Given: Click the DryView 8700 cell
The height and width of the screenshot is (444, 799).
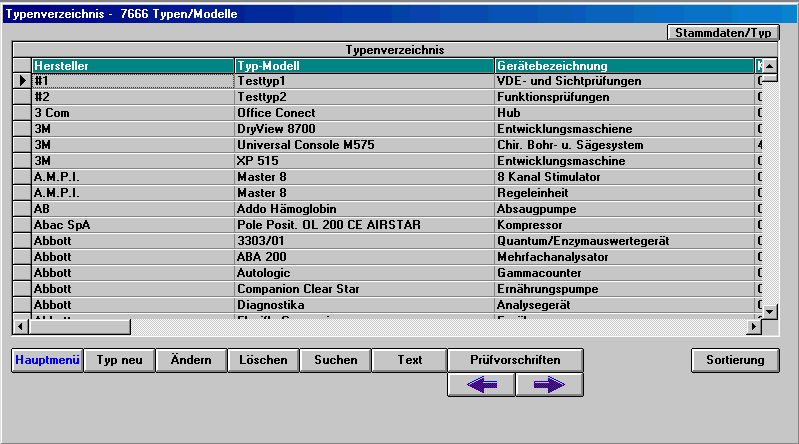Looking at the screenshot, I should click(x=364, y=128).
